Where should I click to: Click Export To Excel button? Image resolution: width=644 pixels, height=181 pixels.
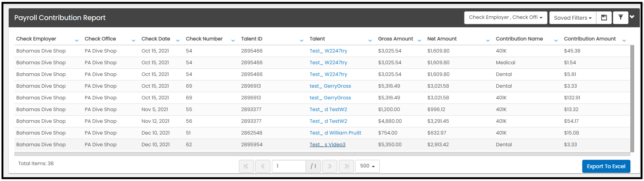(606, 166)
